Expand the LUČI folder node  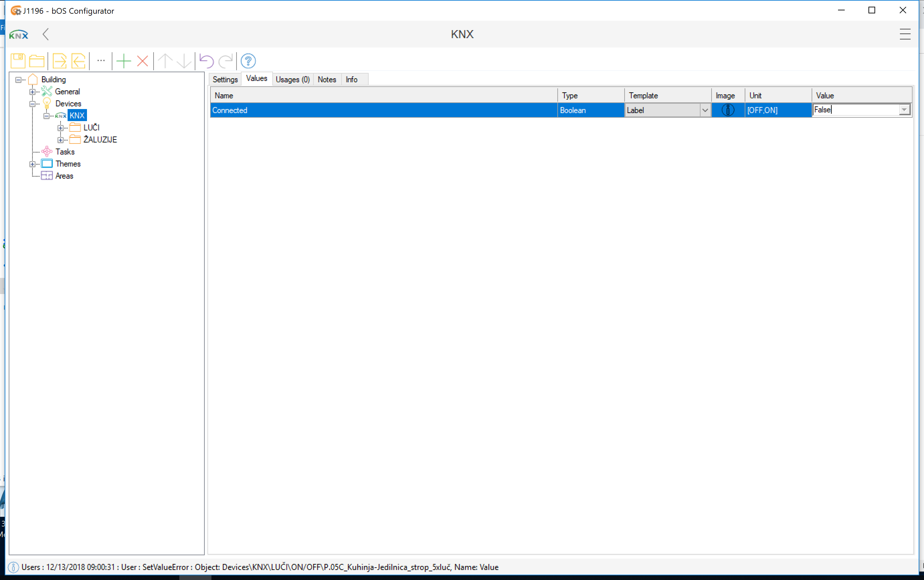tap(61, 128)
